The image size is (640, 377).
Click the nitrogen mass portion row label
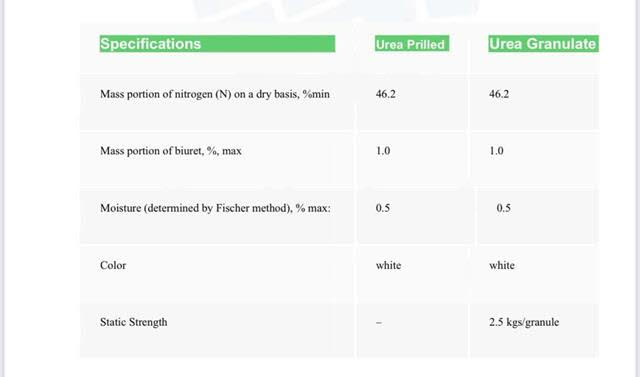(215, 94)
